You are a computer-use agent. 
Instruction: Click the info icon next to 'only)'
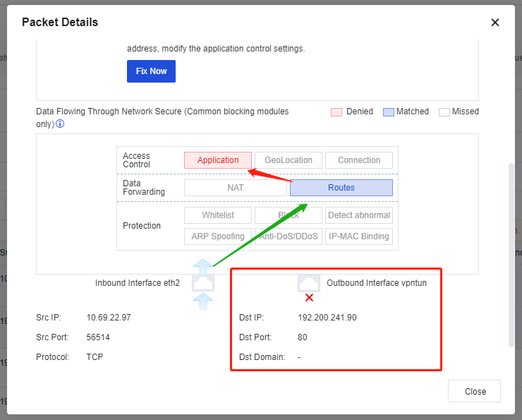pyautogui.click(x=60, y=124)
